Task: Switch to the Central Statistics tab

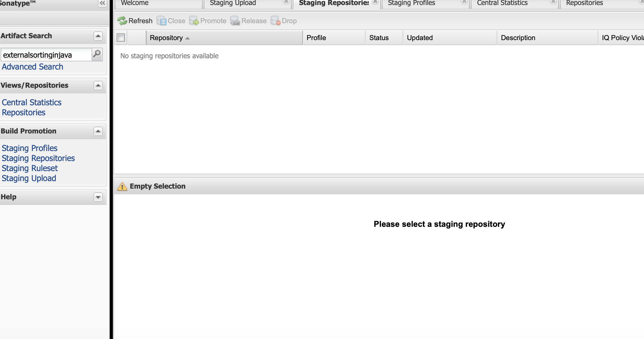Action: 502,3
